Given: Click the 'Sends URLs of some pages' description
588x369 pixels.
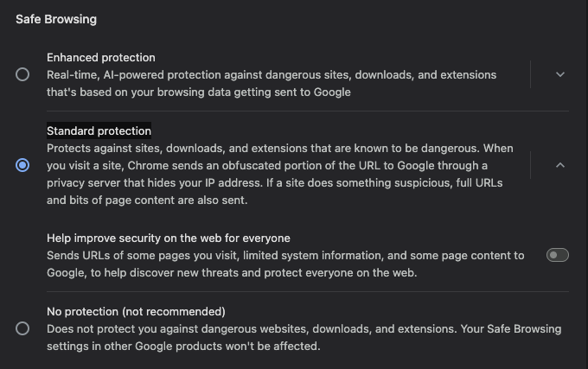Looking at the screenshot, I should click(x=285, y=256).
